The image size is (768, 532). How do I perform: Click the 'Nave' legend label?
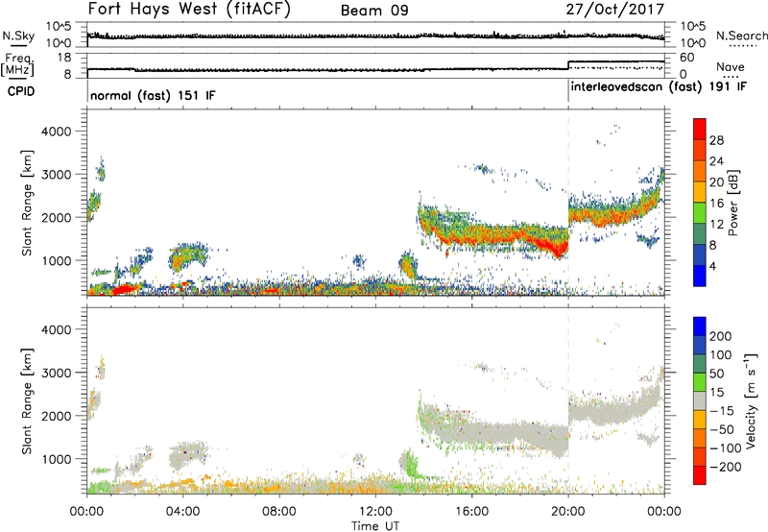coord(730,67)
